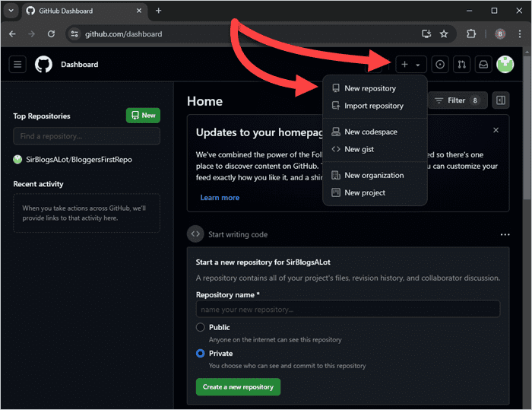
Task: Choose New organization from the menu
Action: pos(375,175)
